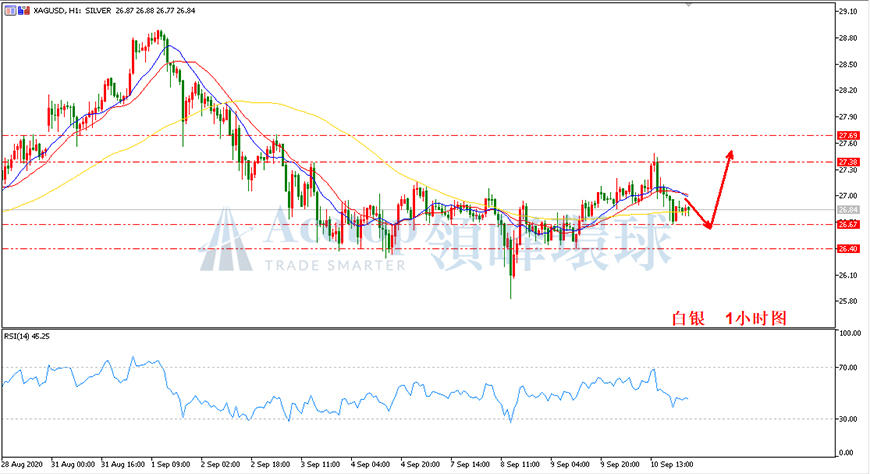Click the 29.10 price scale value
The image size is (870, 474).
[848, 12]
